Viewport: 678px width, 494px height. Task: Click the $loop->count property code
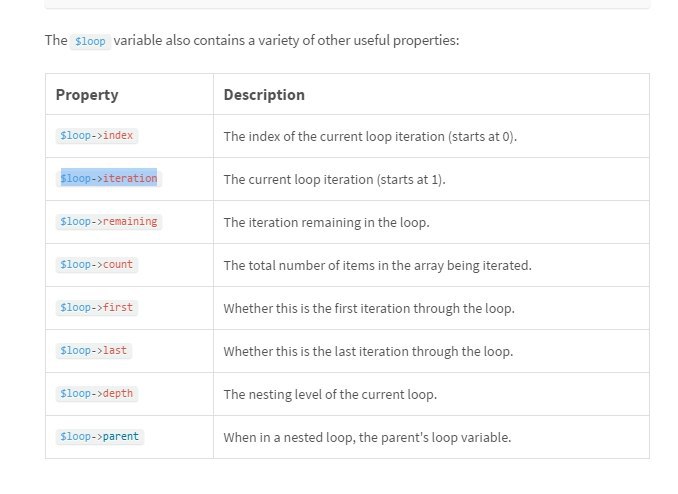coord(96,264)
